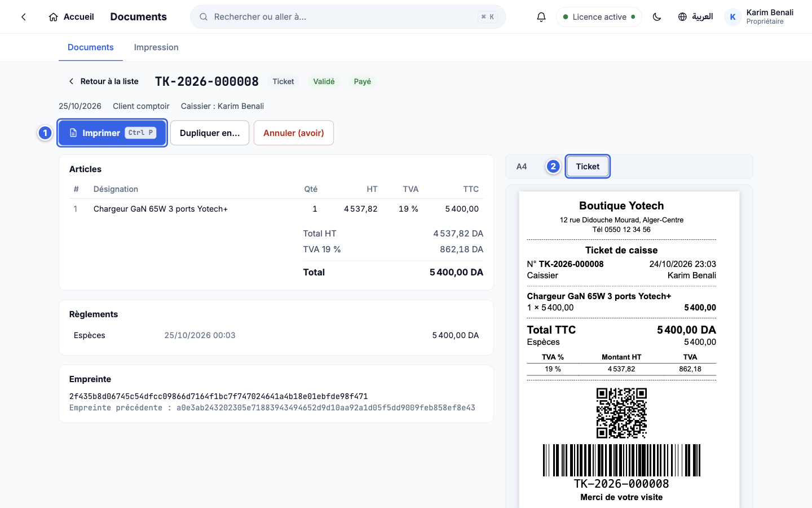
Task: Click the Empreinte précédente hash line
Action: (x=272, y=408)
